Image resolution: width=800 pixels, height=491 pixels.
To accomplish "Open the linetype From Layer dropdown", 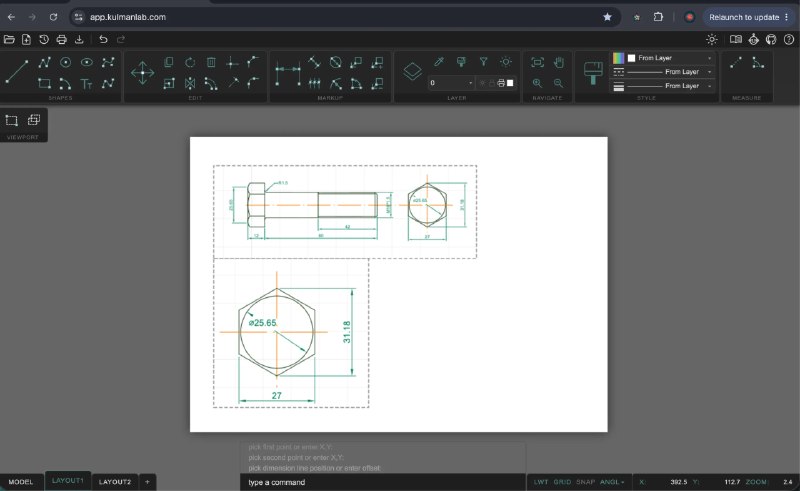I will point(670,72).
